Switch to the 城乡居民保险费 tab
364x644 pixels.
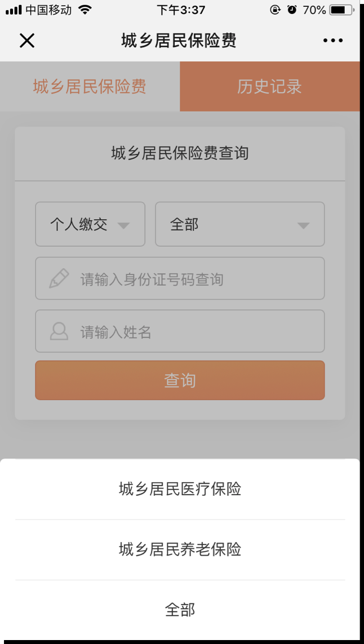(90, 87)
